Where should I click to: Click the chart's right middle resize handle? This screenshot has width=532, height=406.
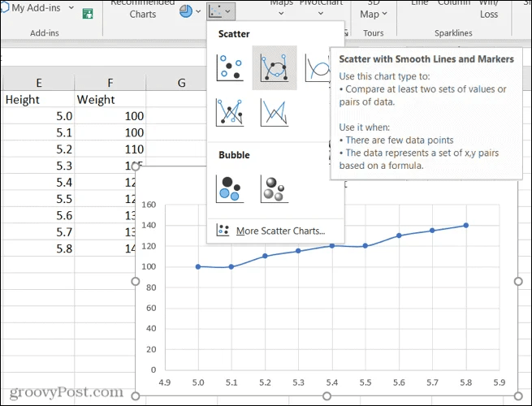[x=518, y=281]
